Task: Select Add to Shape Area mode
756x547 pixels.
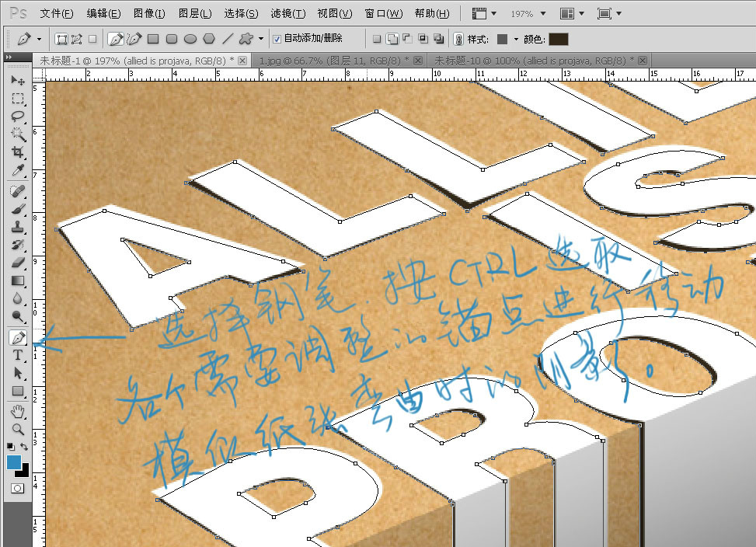Action: pyautogui.click(x=392, y=39)
